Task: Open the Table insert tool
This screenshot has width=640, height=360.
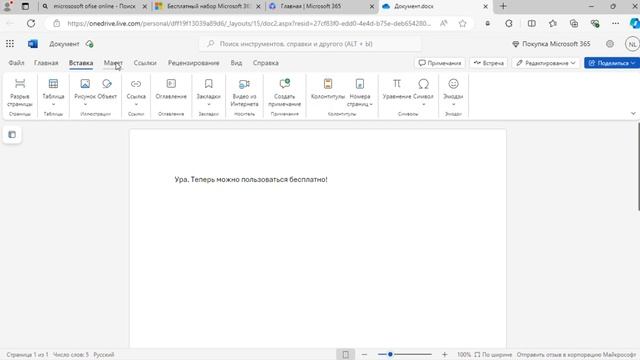Action: point(53,93)
